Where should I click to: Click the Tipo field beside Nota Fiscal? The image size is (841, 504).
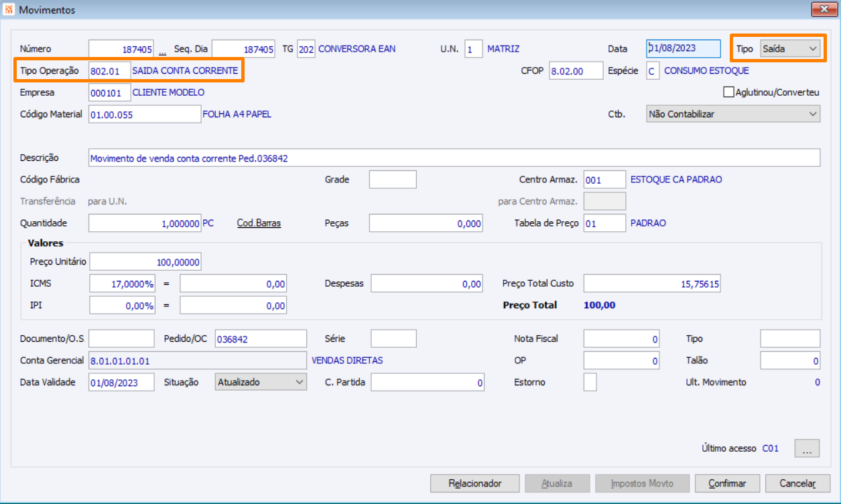790,338
